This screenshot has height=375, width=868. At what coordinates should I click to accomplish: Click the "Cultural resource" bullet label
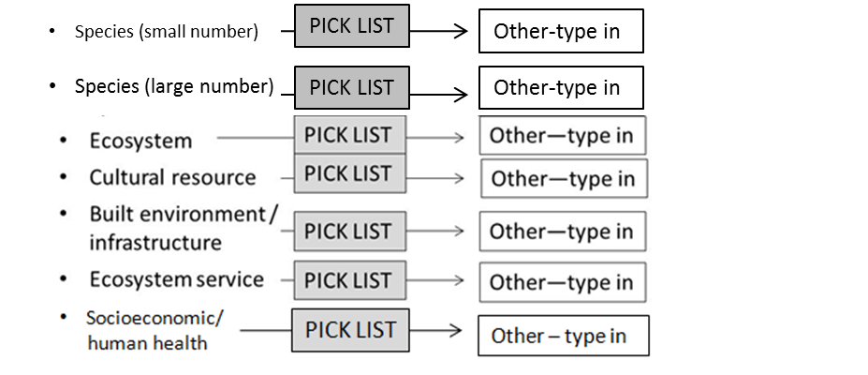click(172, 177)
